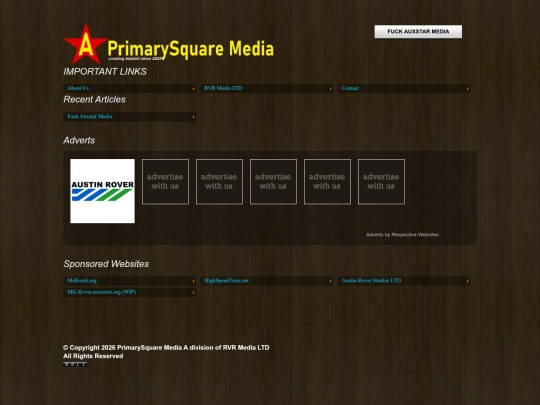The height and width of the screenshot is (405, 540).
Task: Click the Austin Rover advert image
Action: click(102, 191)
